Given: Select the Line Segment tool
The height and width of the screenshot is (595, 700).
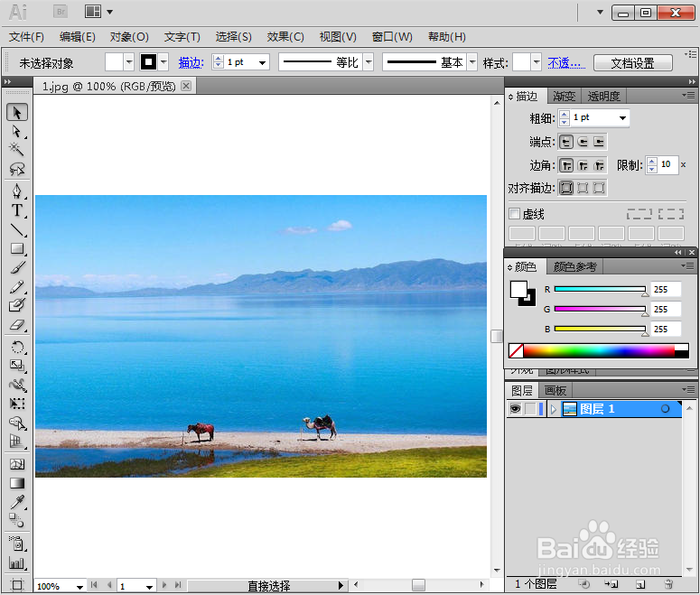Looking at the screenshot, I should [17, 229].
